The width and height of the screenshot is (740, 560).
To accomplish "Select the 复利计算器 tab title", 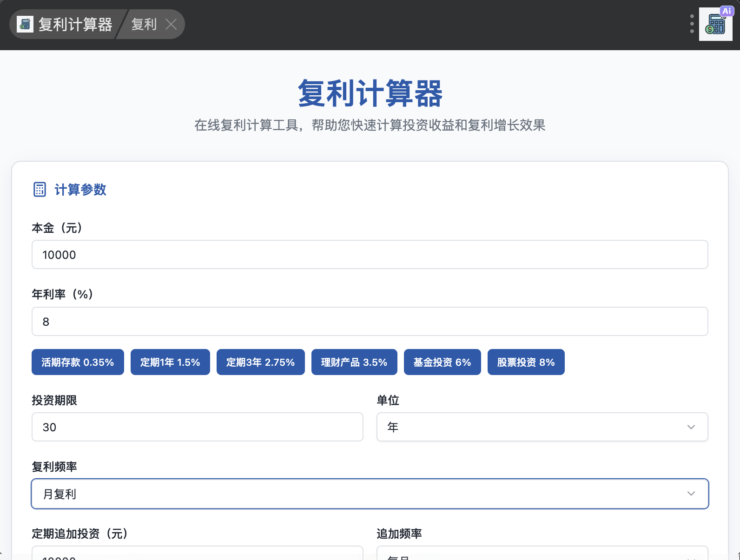I will (75, 24).
